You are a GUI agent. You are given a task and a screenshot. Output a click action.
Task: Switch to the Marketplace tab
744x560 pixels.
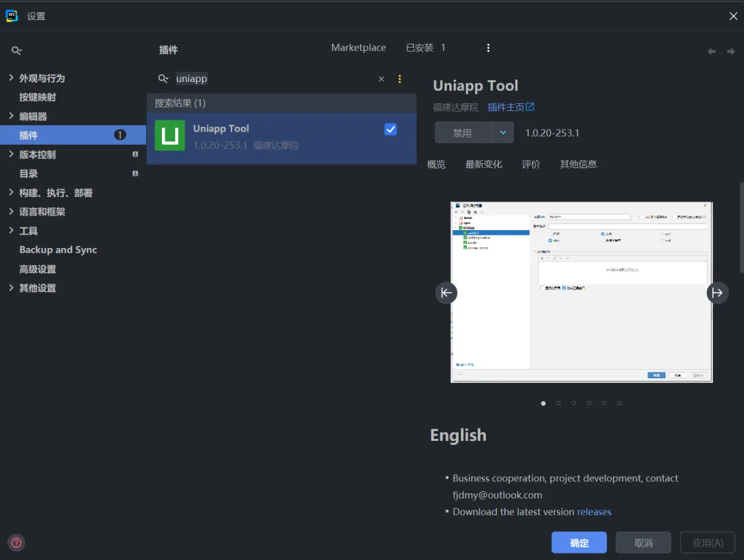tap(358, 48)
